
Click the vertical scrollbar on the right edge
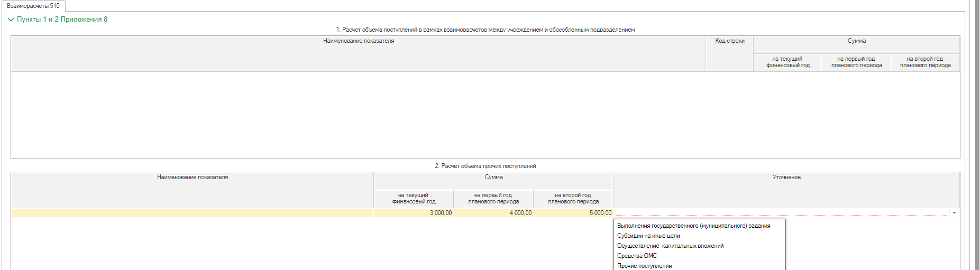[977, 132]
